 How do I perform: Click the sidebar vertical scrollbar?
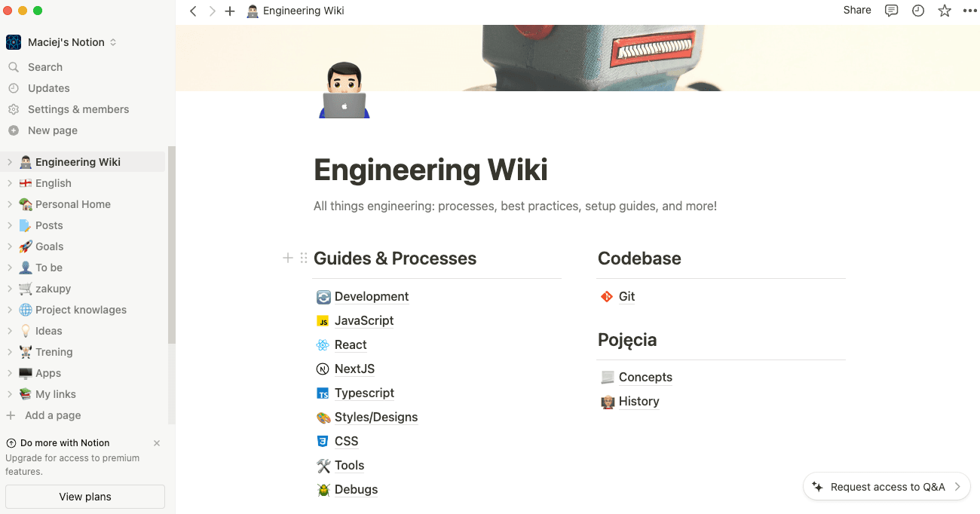click(171, 245)
